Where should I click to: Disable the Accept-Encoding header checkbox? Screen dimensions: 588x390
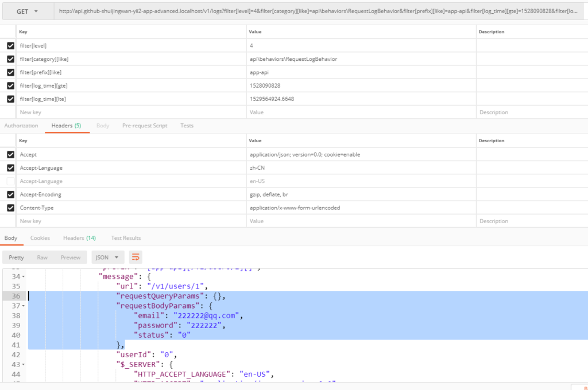click(x=10, y=194)
